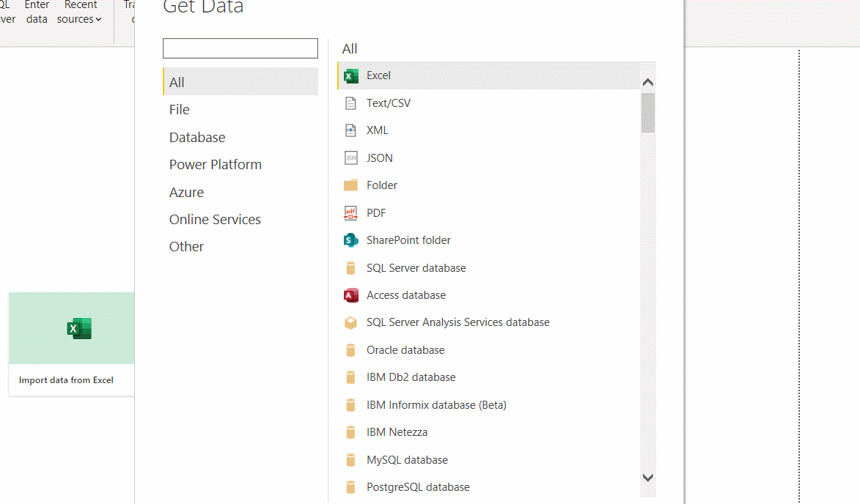Choose Oracle database label
860x504 pixels.
pos(406,350)
